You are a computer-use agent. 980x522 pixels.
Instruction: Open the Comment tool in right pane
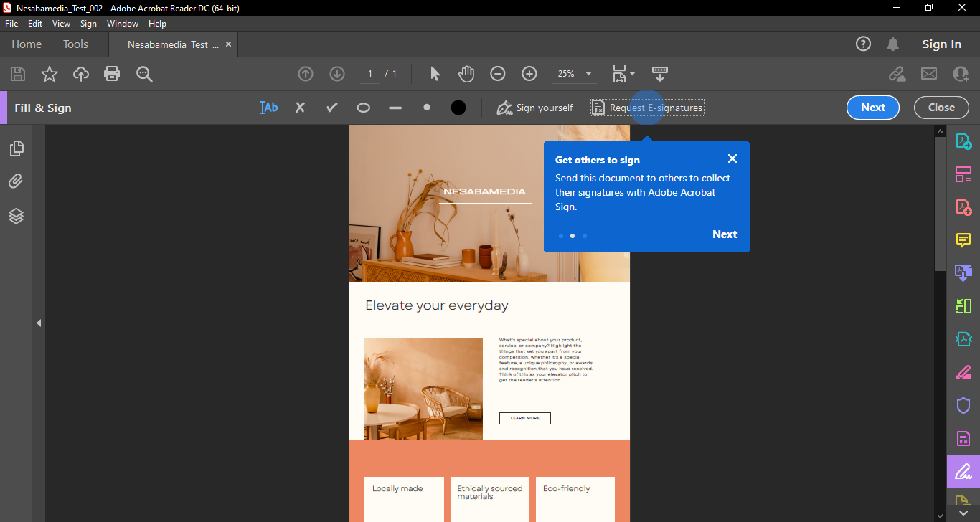pos(963,240)
